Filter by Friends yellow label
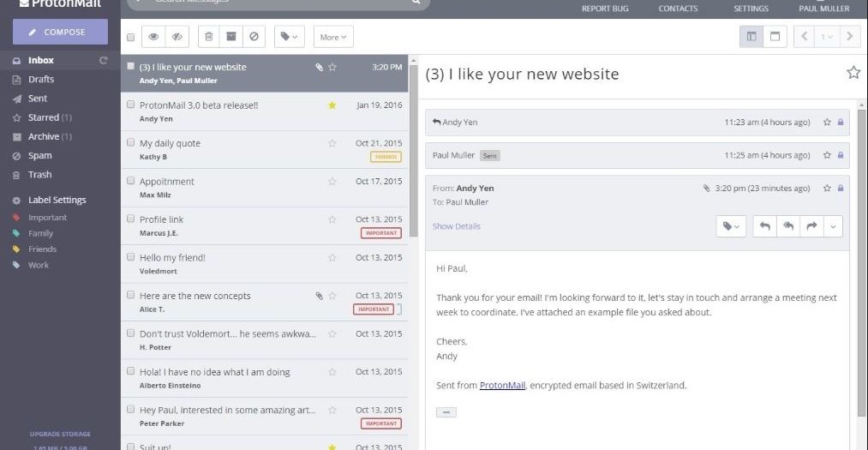The height and width of the screenshot is (450, 868). coord(42,249)
